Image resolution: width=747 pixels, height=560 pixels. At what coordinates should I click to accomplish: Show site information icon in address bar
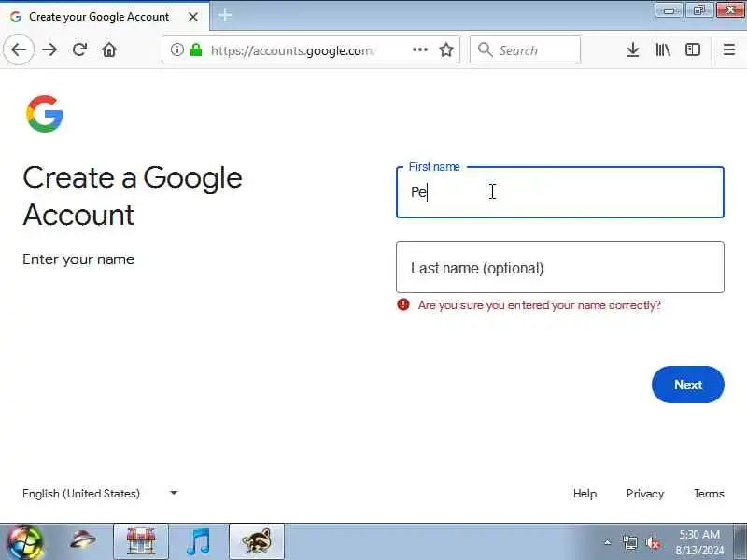(x=177, y=49)
